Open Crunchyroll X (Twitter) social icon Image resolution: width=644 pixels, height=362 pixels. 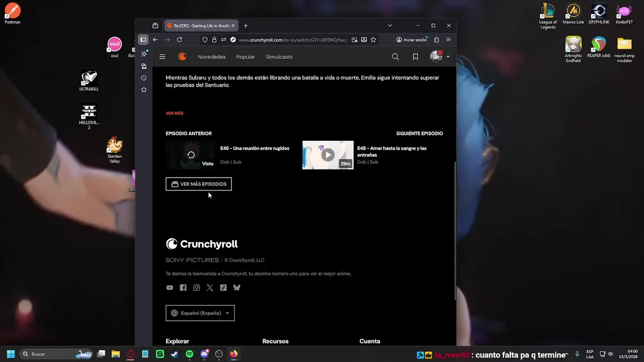pos(210,288)
